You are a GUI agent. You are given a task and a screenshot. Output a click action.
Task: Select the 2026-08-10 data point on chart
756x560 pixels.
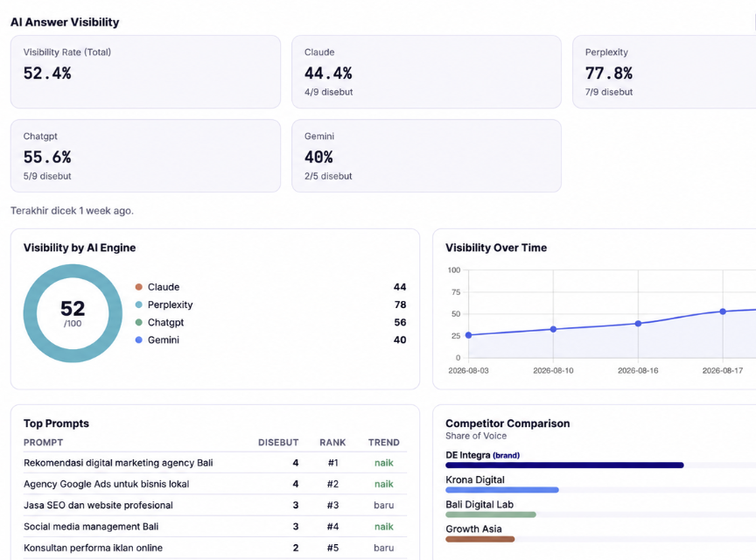[554, 330]
